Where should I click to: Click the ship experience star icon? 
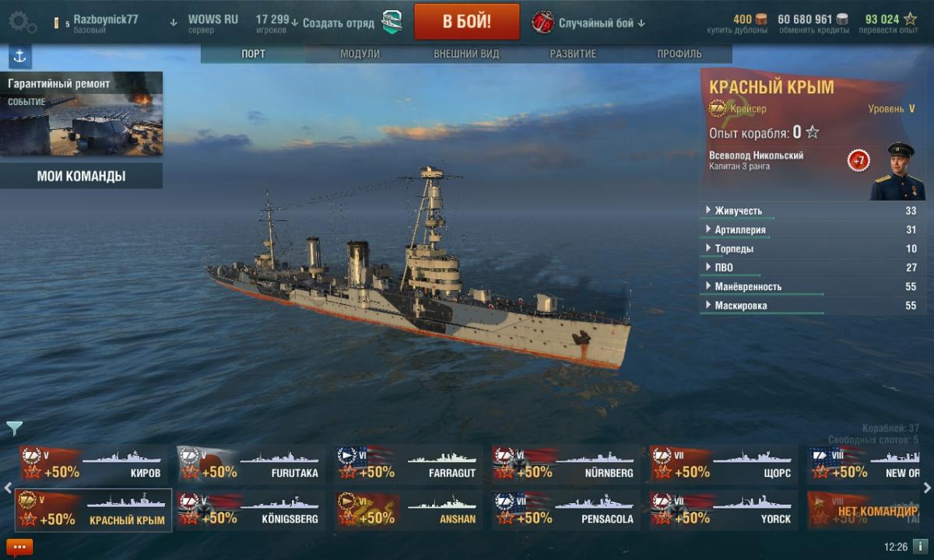point(813,132)
